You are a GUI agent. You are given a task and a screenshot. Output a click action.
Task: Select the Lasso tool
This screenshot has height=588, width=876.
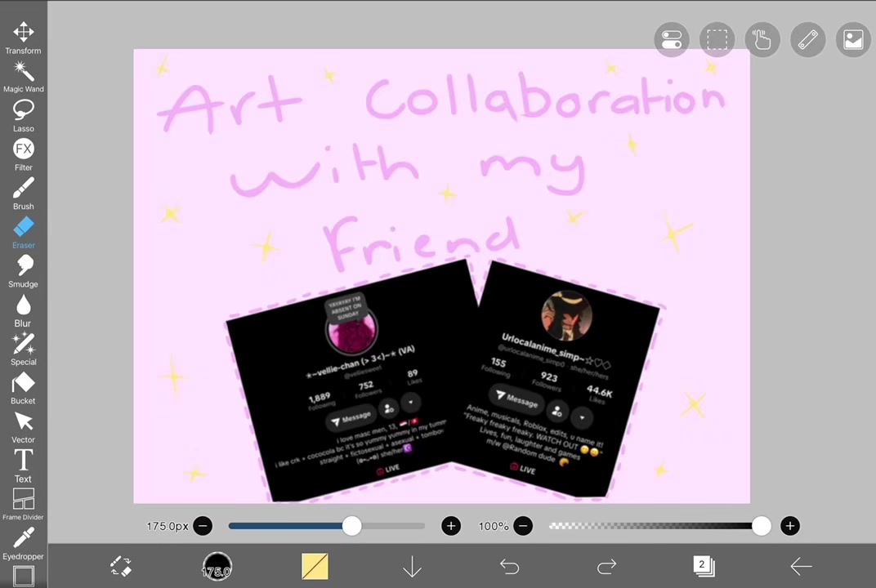(23, 116)
